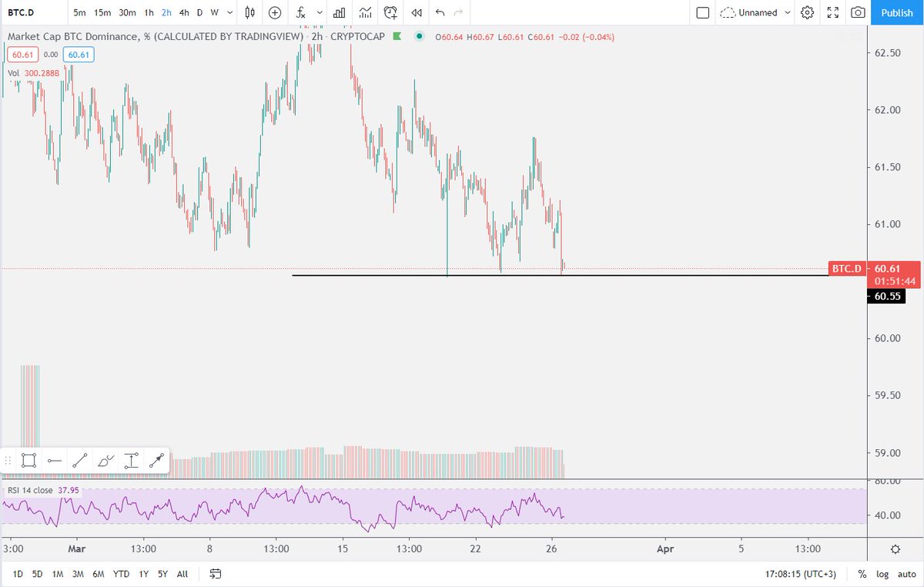Toggle percent scale mode
Viewport: 924px width, 587px height.
coord(862,574)
